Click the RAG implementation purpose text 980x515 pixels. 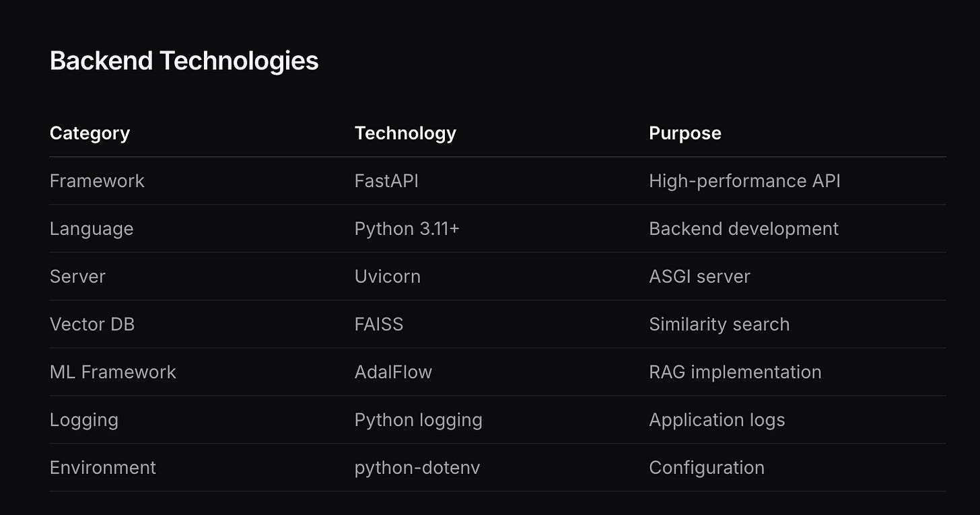735,372
